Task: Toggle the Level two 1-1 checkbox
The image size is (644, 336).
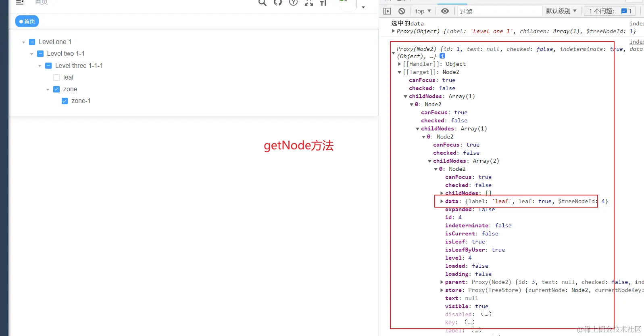Action: pos(40,54)
